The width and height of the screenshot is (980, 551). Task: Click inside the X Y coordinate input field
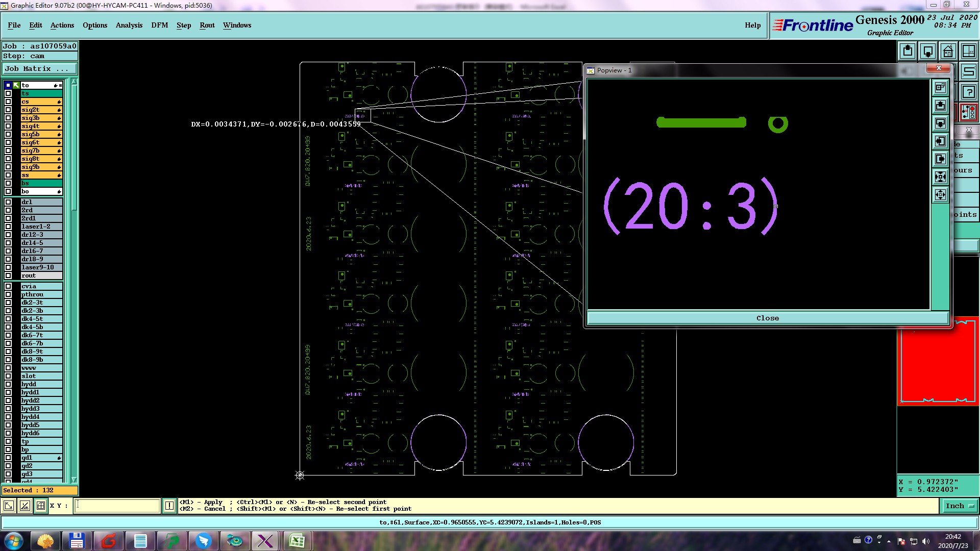pos(117,506)
